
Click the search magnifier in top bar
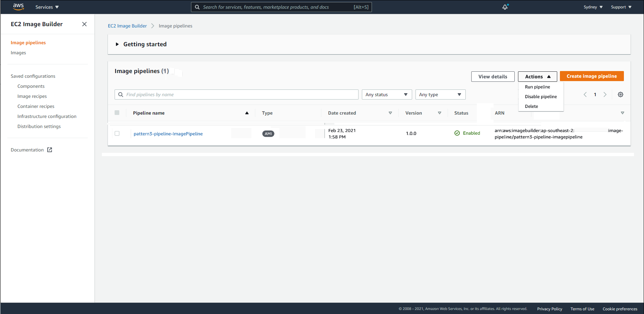(x=197, y=7)
